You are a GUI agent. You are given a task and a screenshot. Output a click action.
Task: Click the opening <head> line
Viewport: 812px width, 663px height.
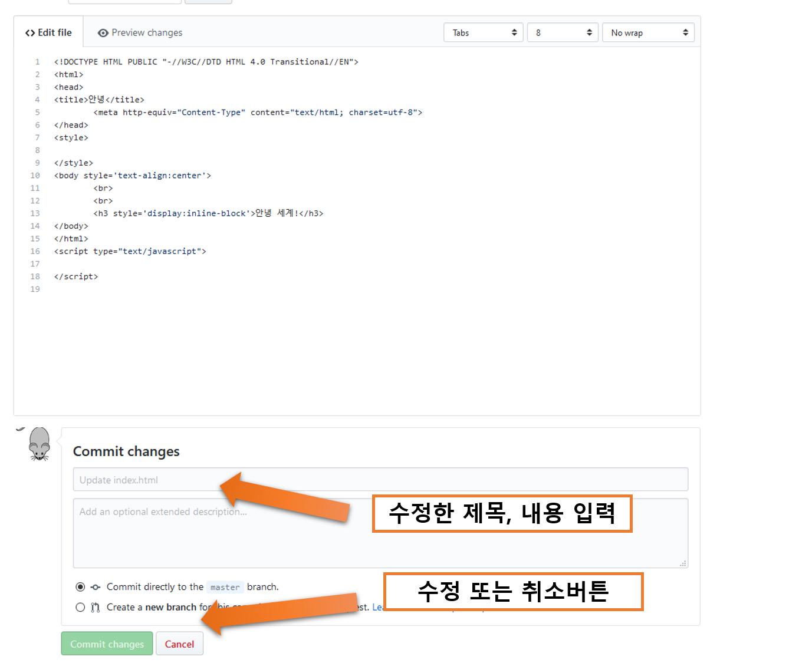68,87
